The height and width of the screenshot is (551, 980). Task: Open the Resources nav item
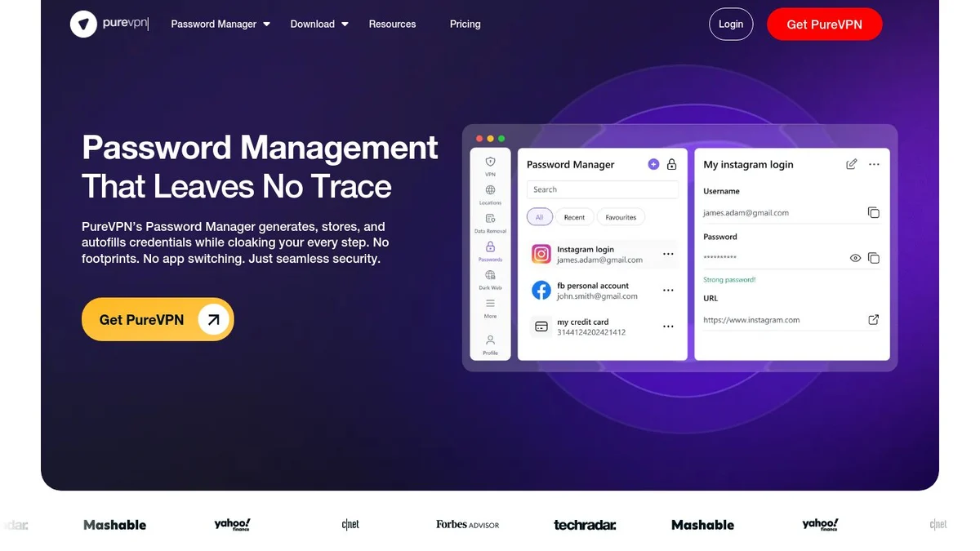392,24
